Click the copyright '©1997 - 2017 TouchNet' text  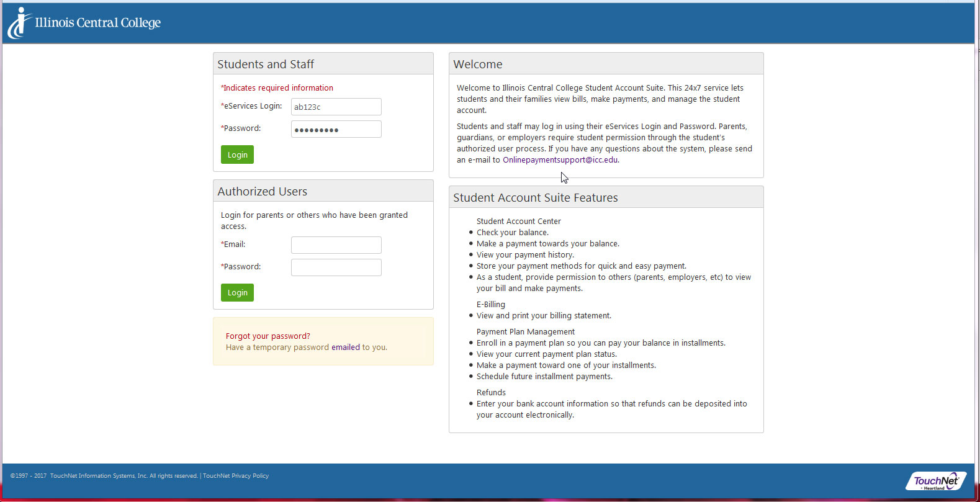click(x=104, y=476)
